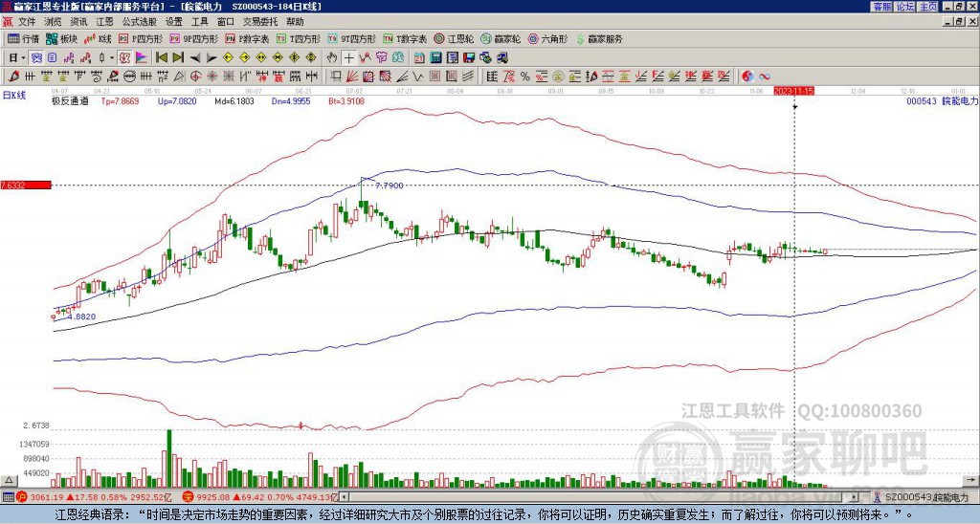
Task: Click the SZ000543 皖能电力 status entry
Action: coord(920,497)
